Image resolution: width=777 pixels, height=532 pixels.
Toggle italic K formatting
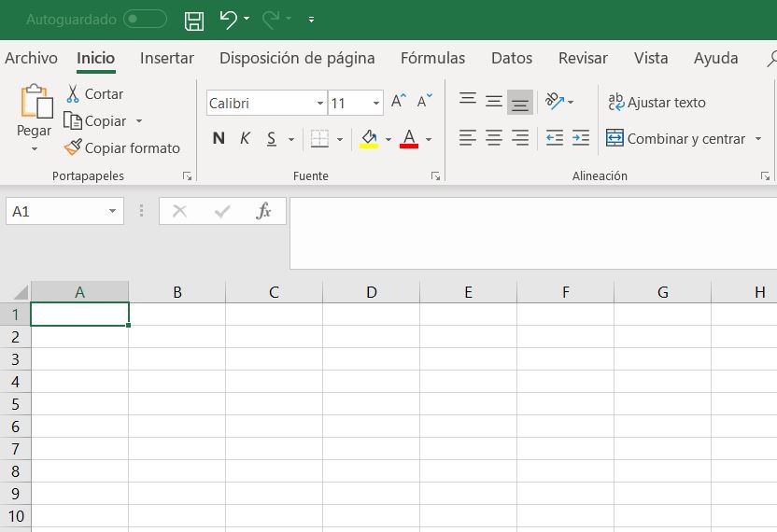245,139
